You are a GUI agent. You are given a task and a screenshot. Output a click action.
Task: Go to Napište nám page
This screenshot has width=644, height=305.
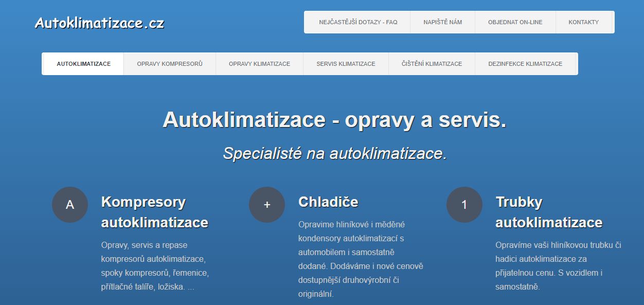[443, 22]
